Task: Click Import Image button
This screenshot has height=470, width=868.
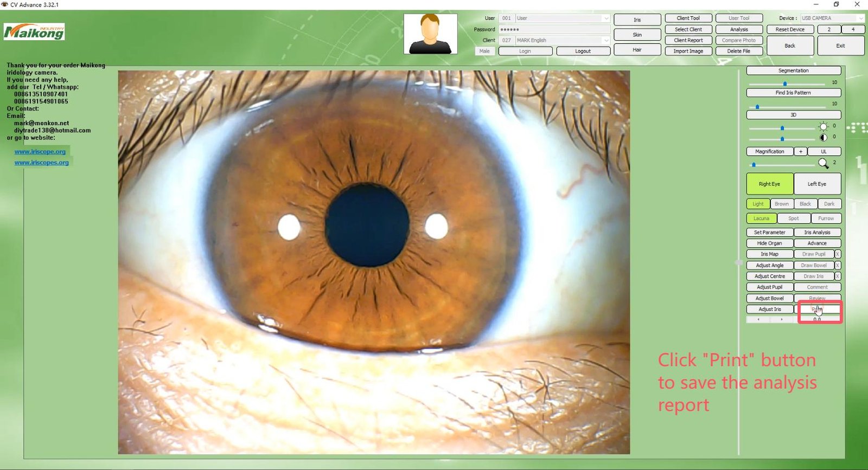Action: 688,51
